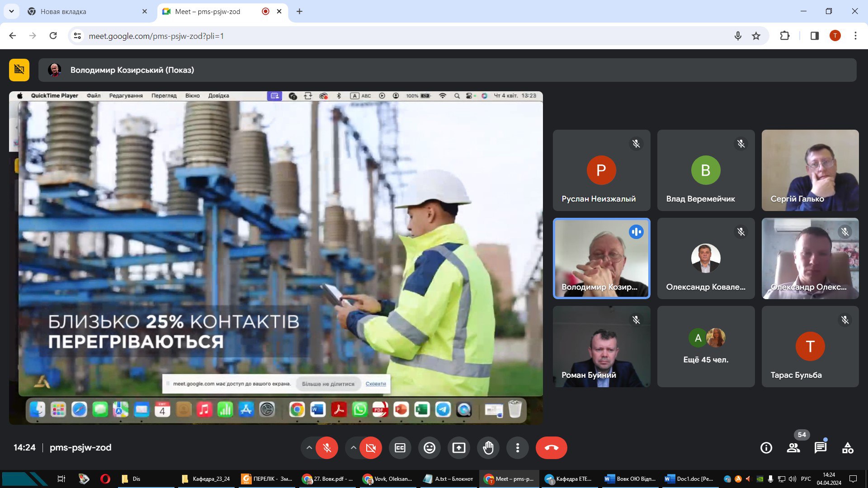
Task: Switch to the Новая вкладка tab
Action: [86, 11]
